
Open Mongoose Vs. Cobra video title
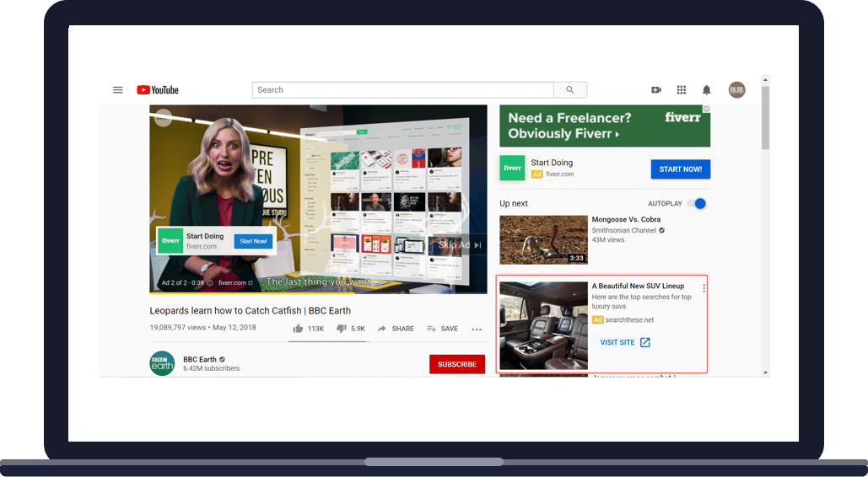pos(626,220)
